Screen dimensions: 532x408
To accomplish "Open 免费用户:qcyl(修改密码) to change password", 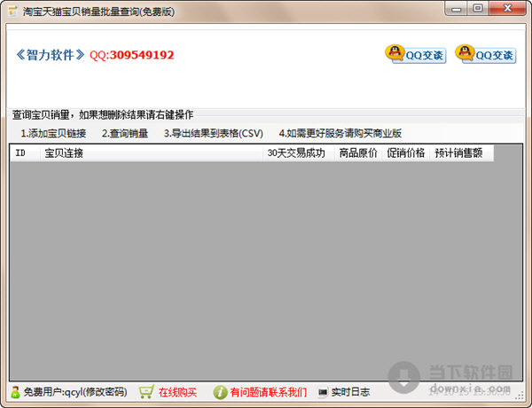I will pyautogui.click(x=75, y=392).
